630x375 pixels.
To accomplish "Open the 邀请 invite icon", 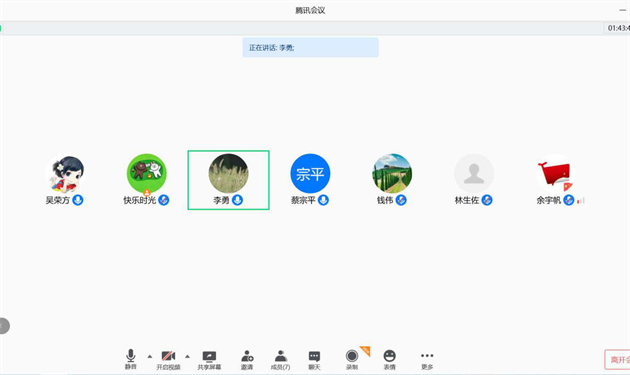I will click(x=247, y=359).
